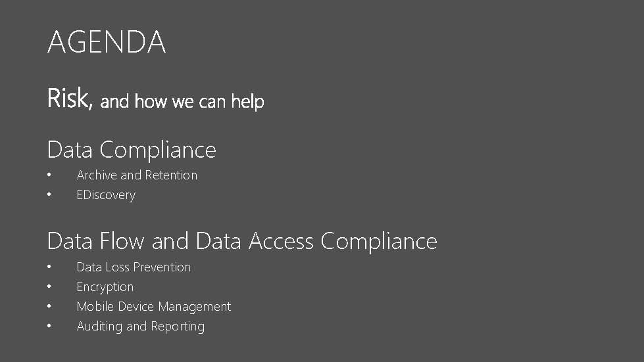The image size is (644, 362).
Task: Click the bullet beside Archive and Retention
Action: (49, 175)
